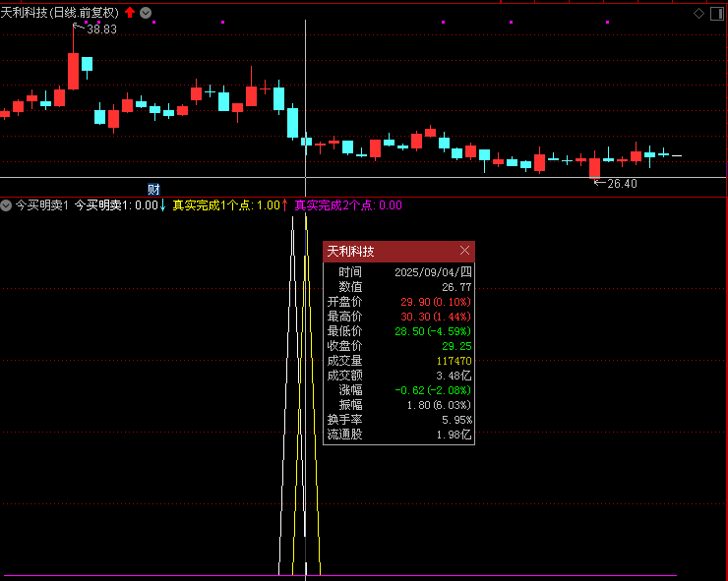The width and height of the screenshot is (728, 581).
Task: Select the 真实完成2个点: 0.00 label
Action: click(x=348, y=205)
